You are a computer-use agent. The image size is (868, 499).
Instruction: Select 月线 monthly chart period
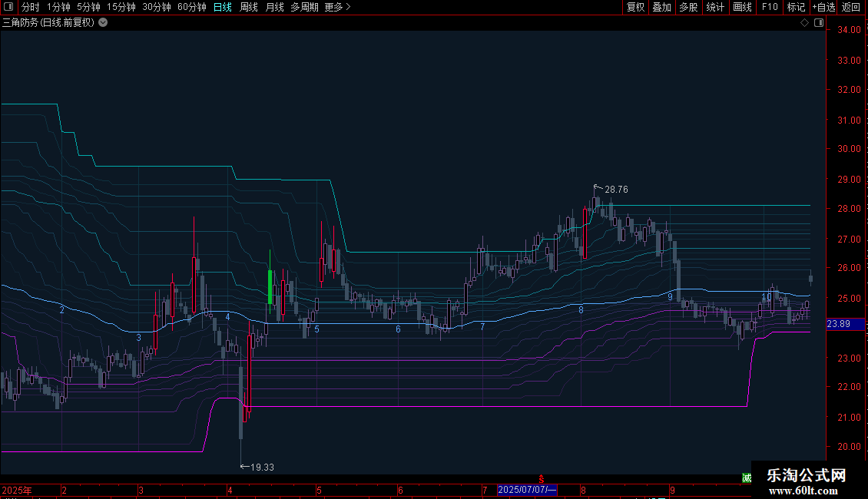point(274,7)
